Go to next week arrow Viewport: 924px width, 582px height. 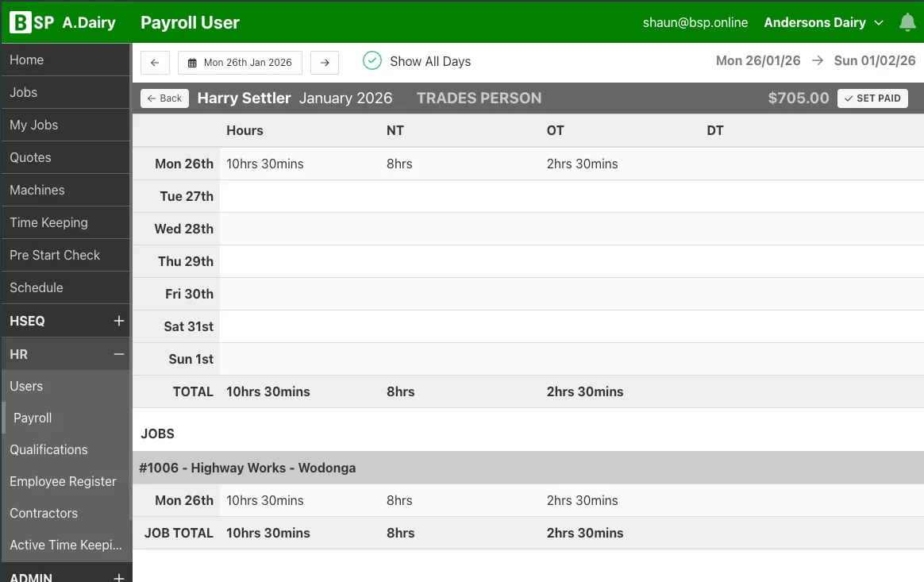(x=325, y=63)
